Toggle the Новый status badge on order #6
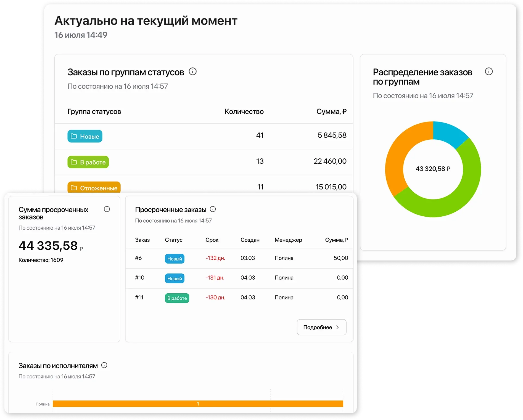This screenshot has height=420, width=523. 175,259
